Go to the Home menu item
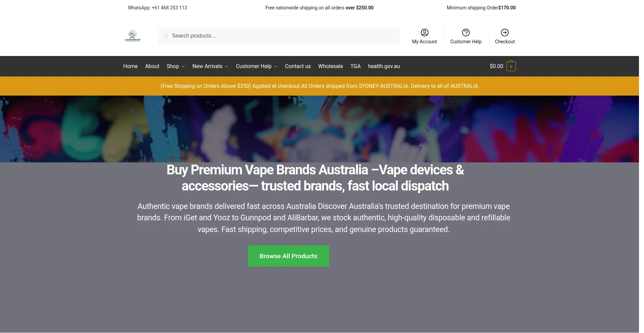Screen dimensions: 644x333 coord(130,66)
